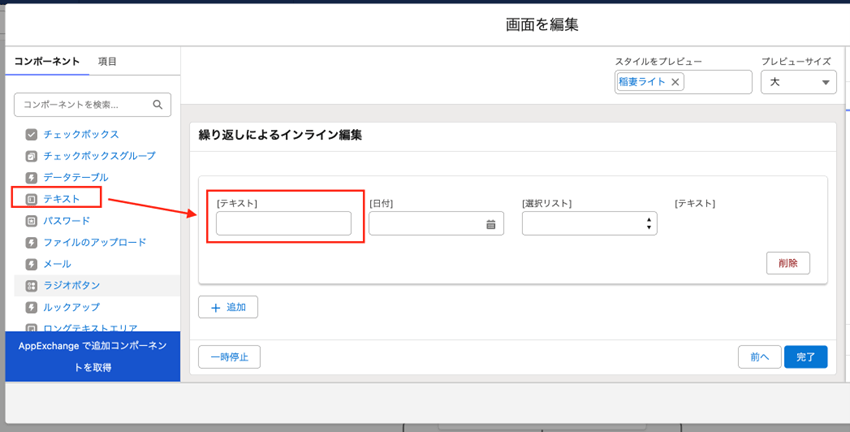
Task: Expand the [選択リスト] picklist
Action: tap(589, 224)
